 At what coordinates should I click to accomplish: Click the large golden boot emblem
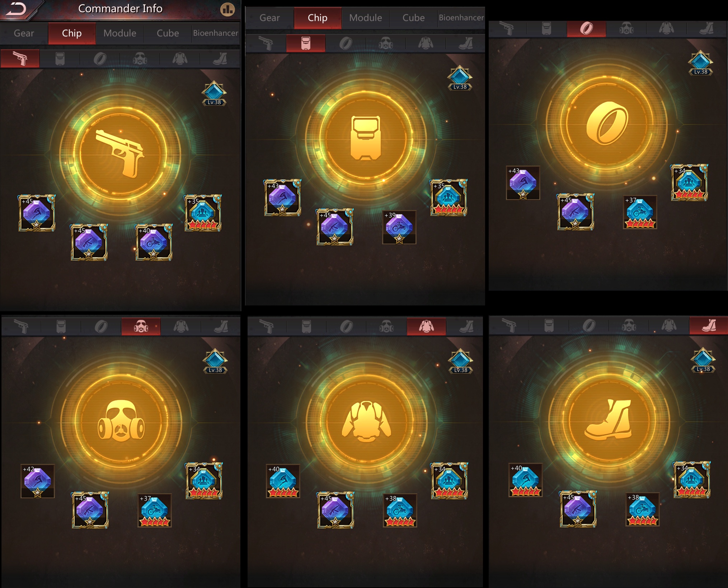coord(608,420)
